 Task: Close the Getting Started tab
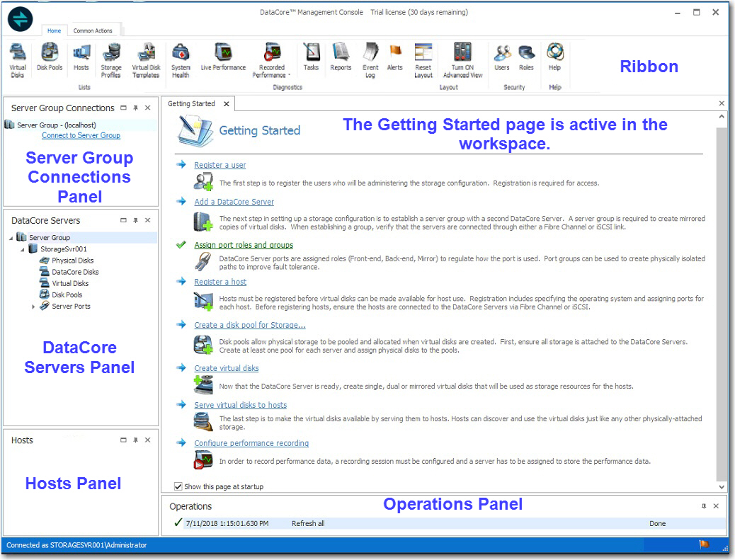pyautogui.click(x=227, y=103)
